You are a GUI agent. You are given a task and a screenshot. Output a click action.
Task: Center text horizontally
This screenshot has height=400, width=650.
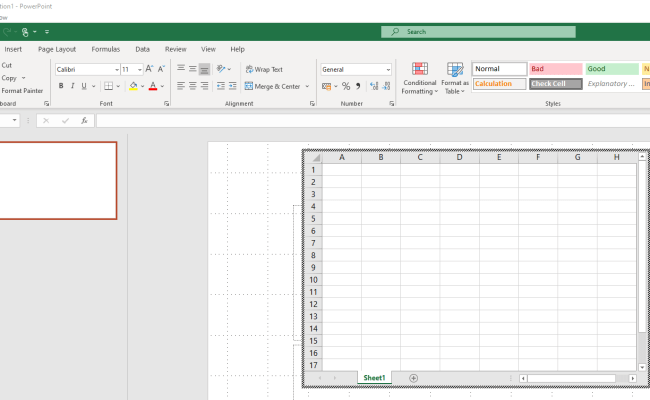[193, 86]
